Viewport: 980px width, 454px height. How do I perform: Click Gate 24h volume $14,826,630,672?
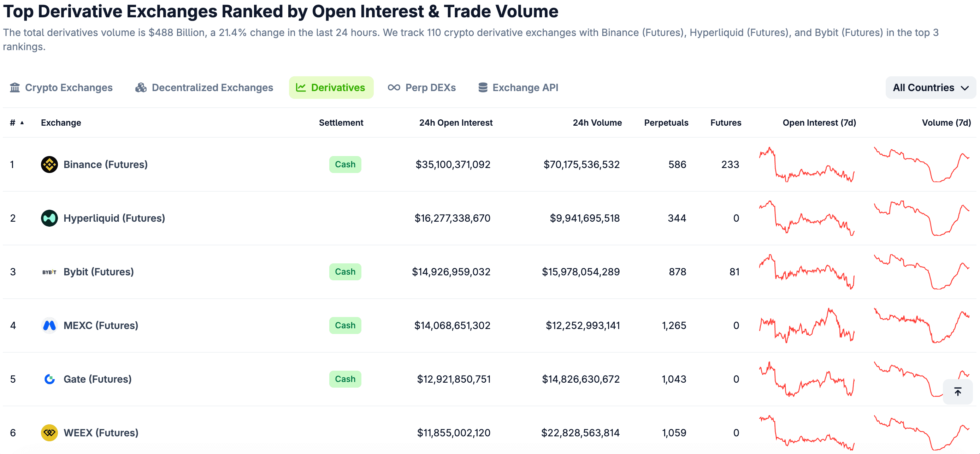[x=580, y=379]
